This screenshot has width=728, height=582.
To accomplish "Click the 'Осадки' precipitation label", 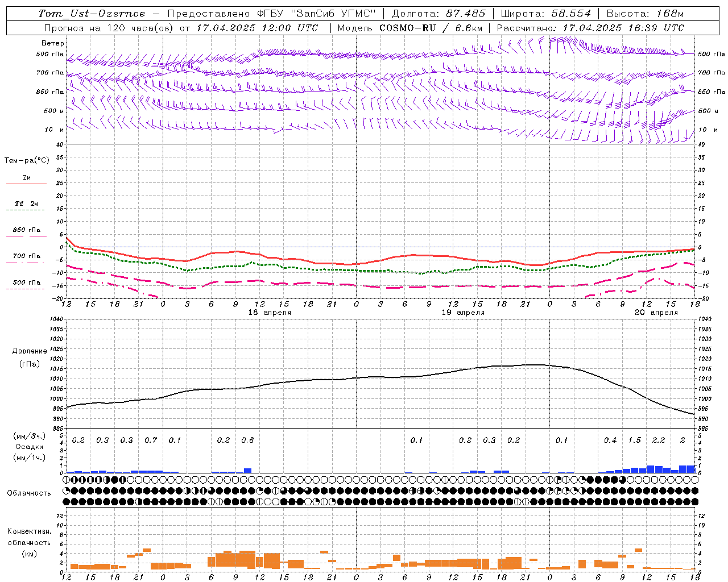I will click(x=29, y=447).
